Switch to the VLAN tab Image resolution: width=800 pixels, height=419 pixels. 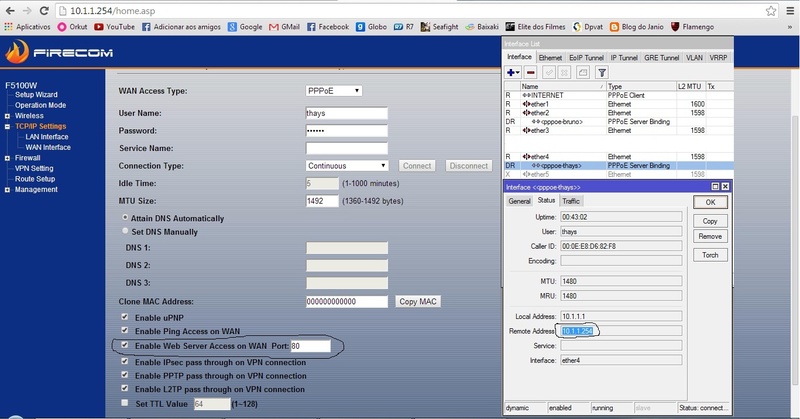tap(694, 58)
